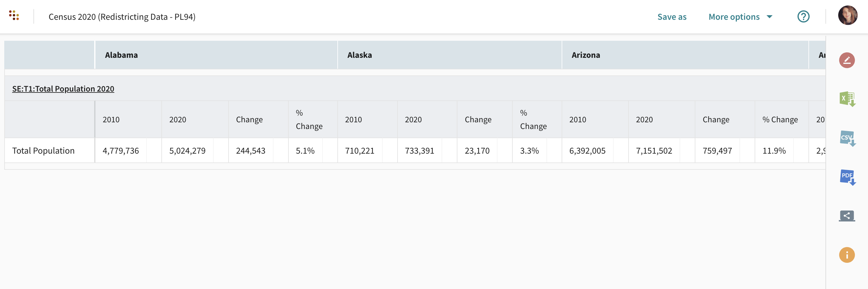Expand the More options dropdown
This screenshot has height=289, width=868.
click(x=740, y=17)
